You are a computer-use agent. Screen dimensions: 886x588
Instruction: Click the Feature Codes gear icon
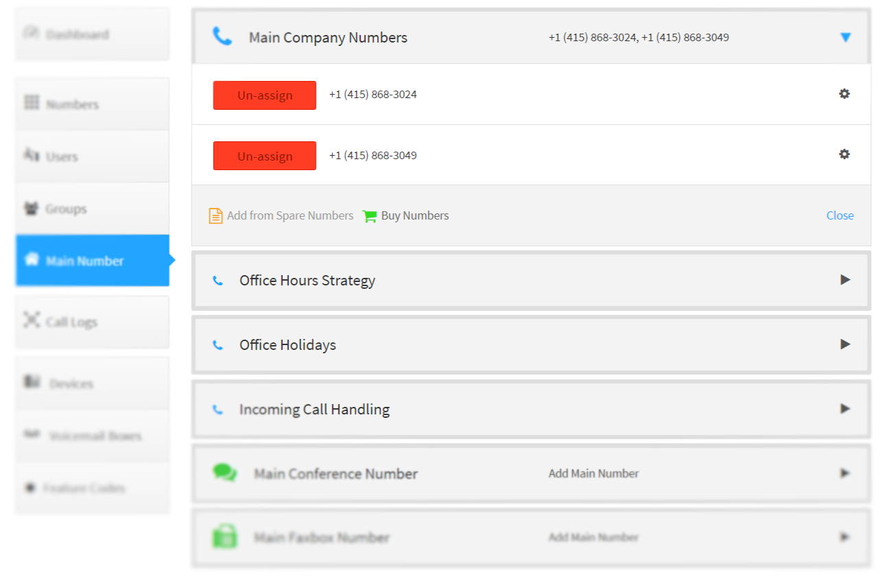click(x=30, y=488)
